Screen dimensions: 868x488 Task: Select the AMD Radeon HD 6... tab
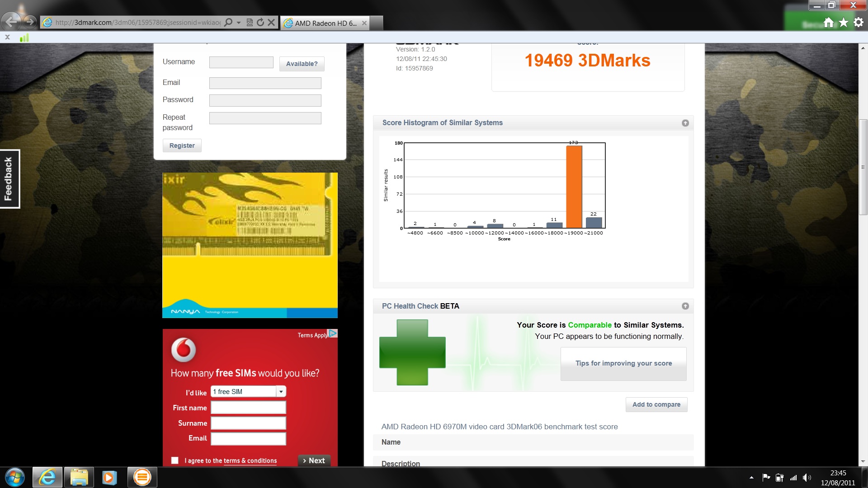pos(325,23)
